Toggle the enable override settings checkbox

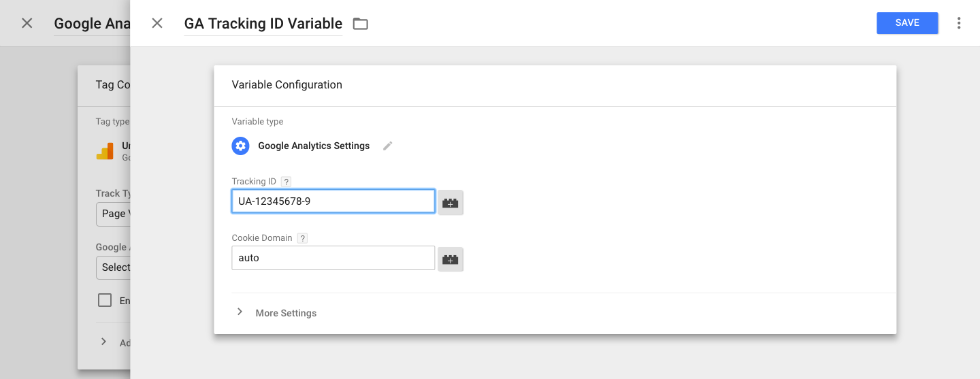click(105, 300)
